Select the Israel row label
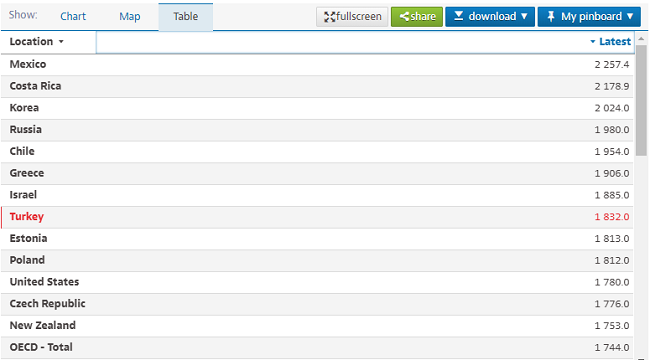Screen dimensions: 650x360 (23, 195)
